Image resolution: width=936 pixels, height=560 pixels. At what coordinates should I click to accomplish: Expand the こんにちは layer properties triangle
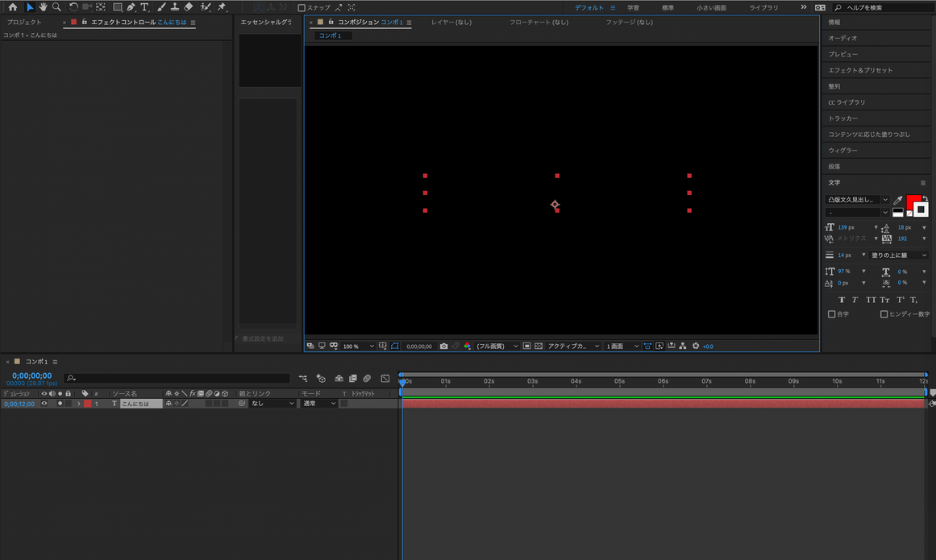coord(79,404)
